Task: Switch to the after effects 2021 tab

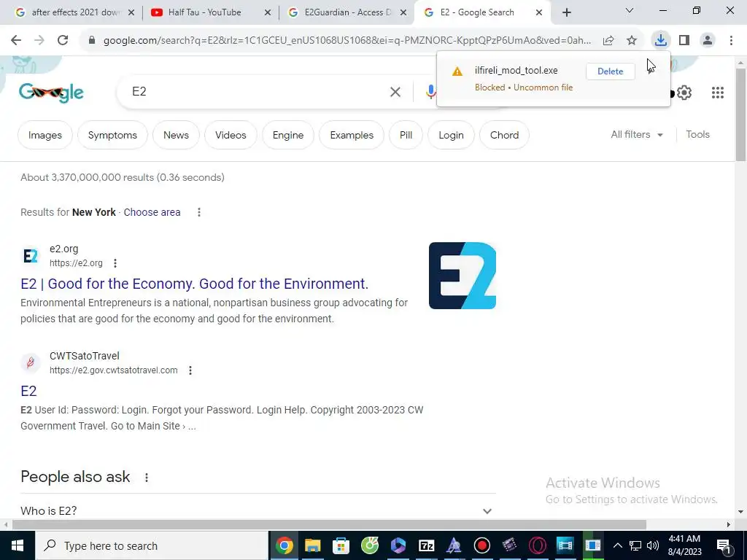Action: click(69, 12)
